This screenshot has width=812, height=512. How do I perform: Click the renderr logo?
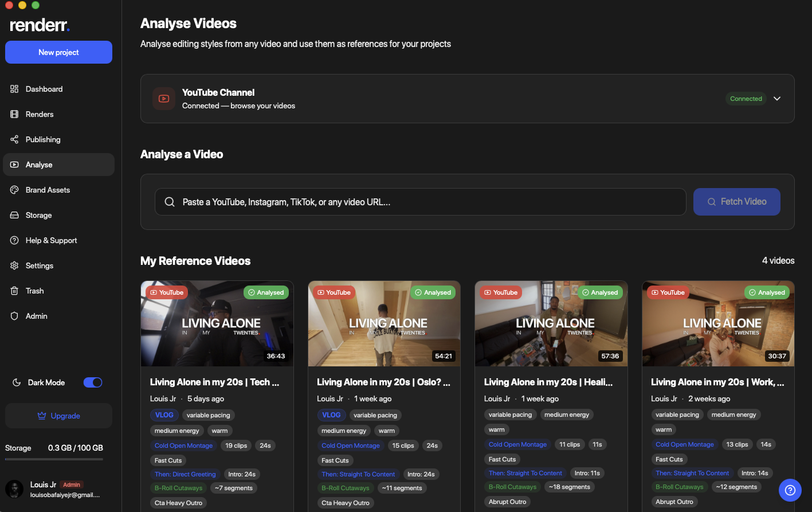(x=40, y=25)
